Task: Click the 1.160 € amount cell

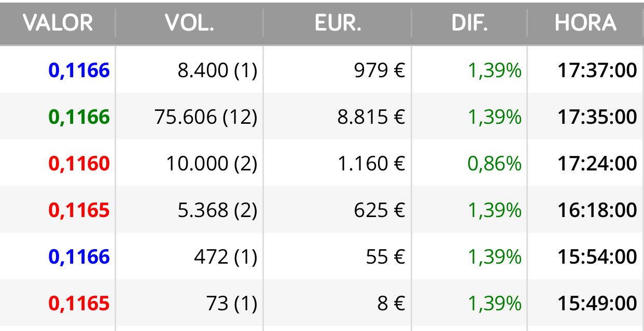Action: coord(371,164)
